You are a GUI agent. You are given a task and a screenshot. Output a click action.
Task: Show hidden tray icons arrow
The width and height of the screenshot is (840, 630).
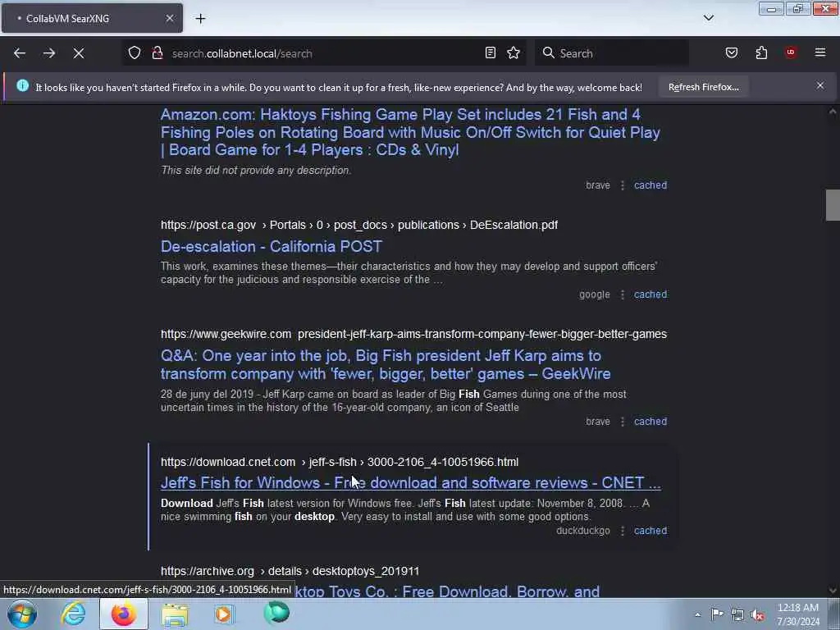click(697, 615)
